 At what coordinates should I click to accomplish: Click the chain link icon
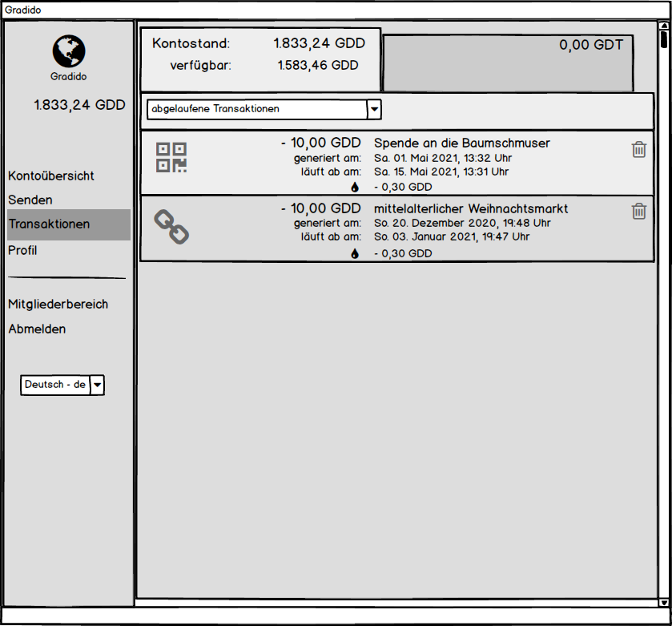171,227
